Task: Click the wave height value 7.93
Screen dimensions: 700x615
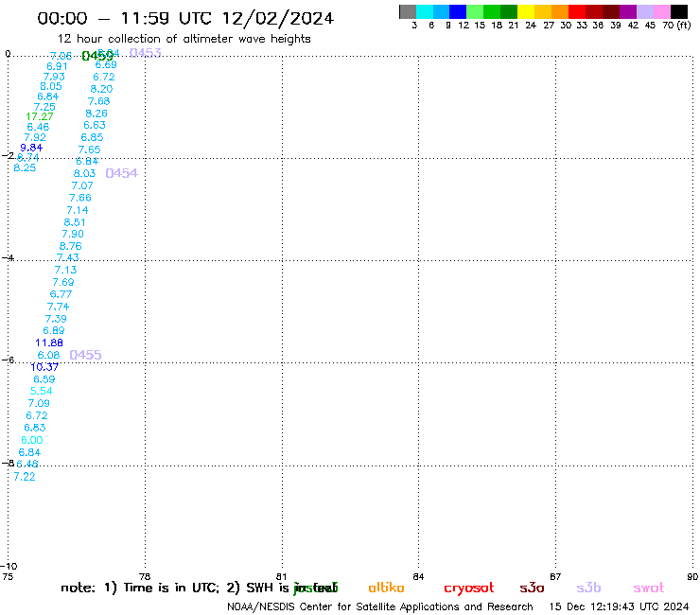Action: tap(54, 77)
